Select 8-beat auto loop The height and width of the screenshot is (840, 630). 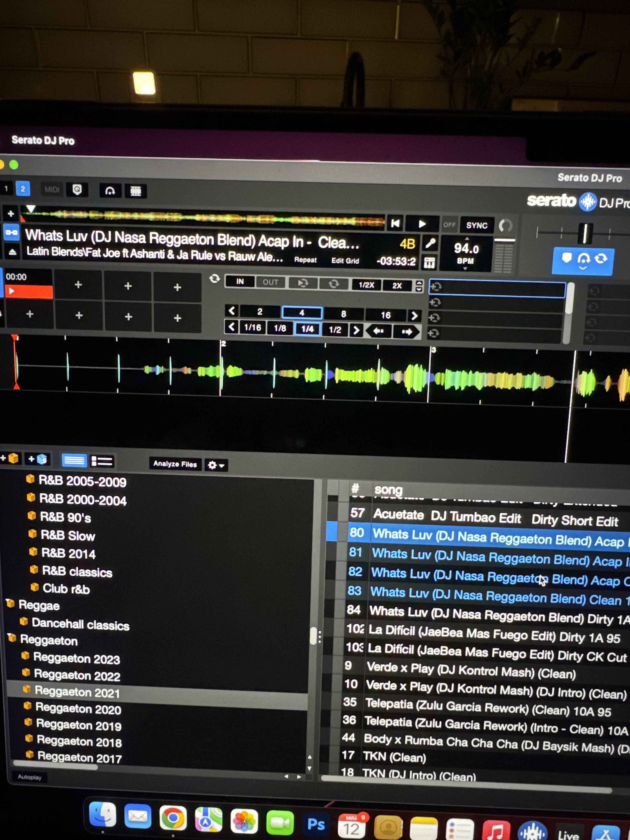344,314
